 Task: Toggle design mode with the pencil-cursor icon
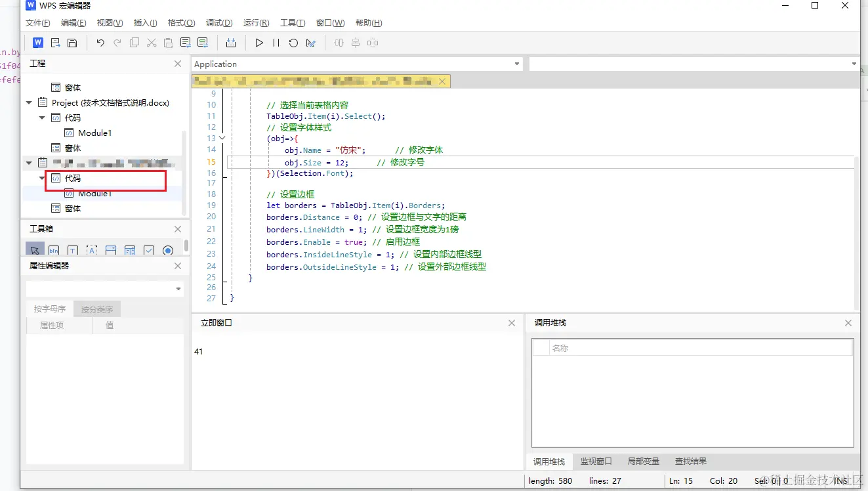(x=310, y=43)
